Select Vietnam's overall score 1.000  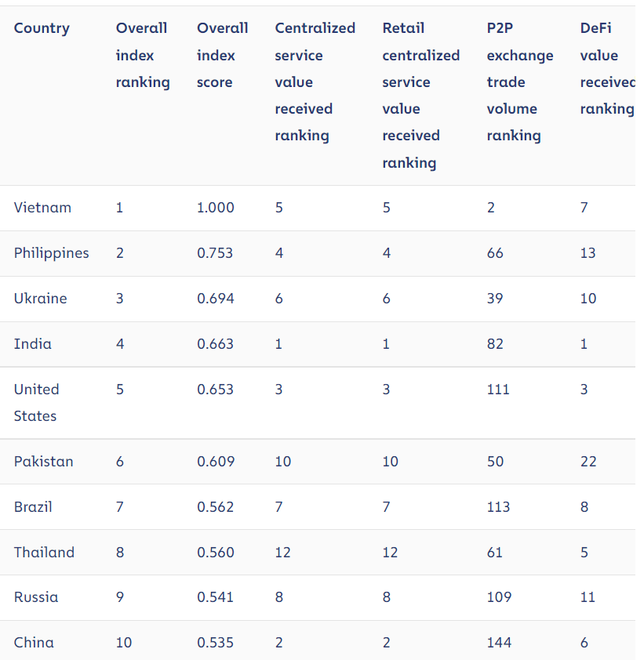click(216, 208)
